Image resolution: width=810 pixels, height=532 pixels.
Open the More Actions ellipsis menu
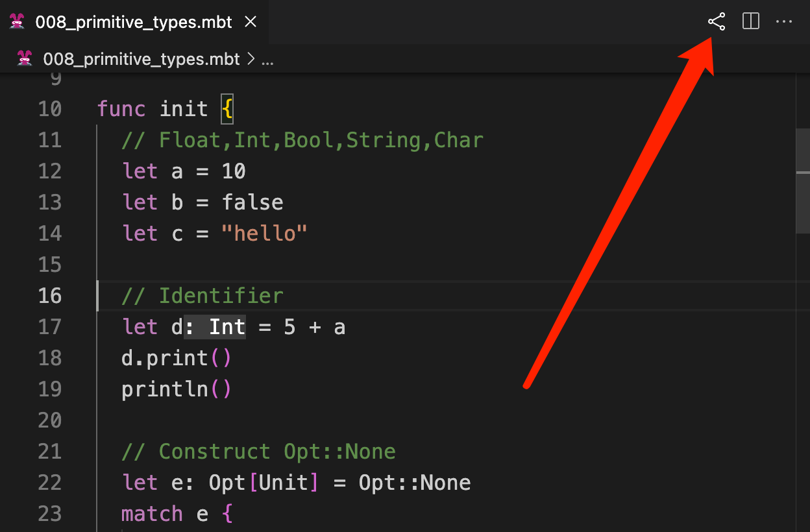784,22
